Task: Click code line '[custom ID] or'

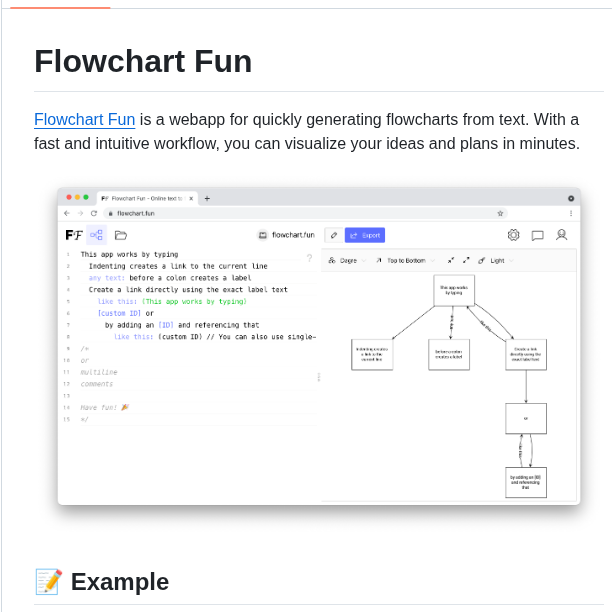Action: click(126, 313)
